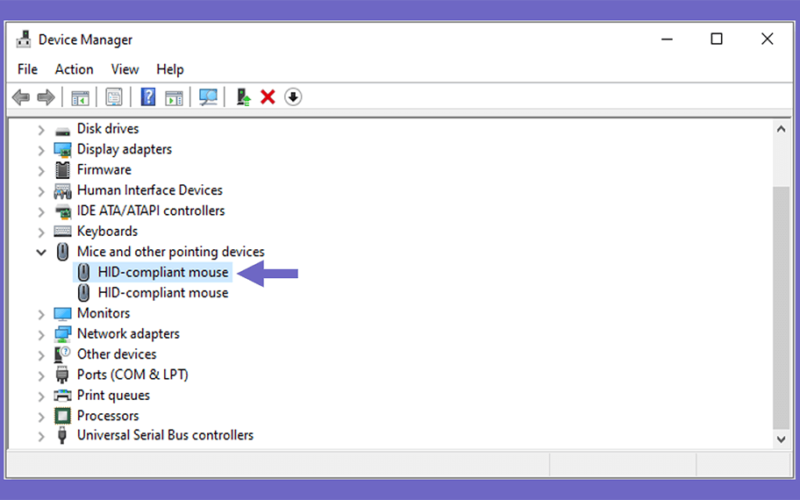
Task: Expand the Human Interface Devices node
Action: coord(41,191)
